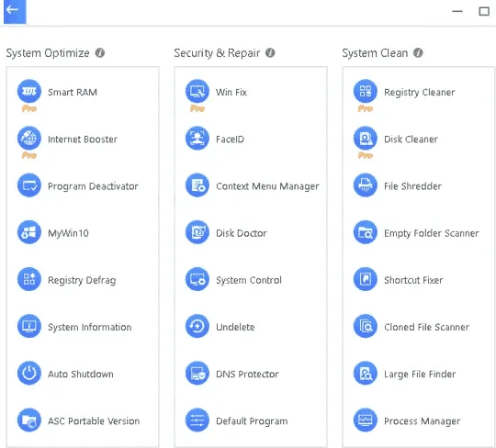Click the Disk Cleaner icon
Image resolution: width=496 pixels, height=448 pixels.
[366, 139]
